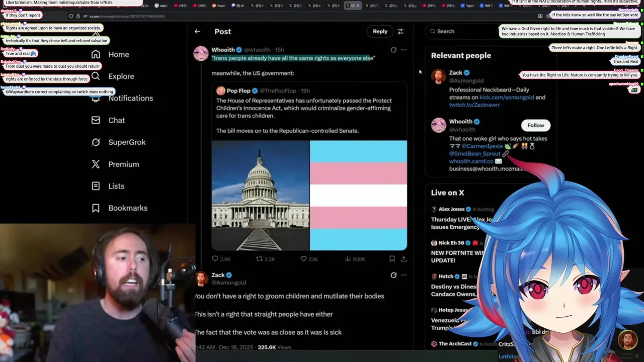Viewport: 644px width, 362px height.
Task: Open Explore via the magnifier icon
Action: click(96, 76)
